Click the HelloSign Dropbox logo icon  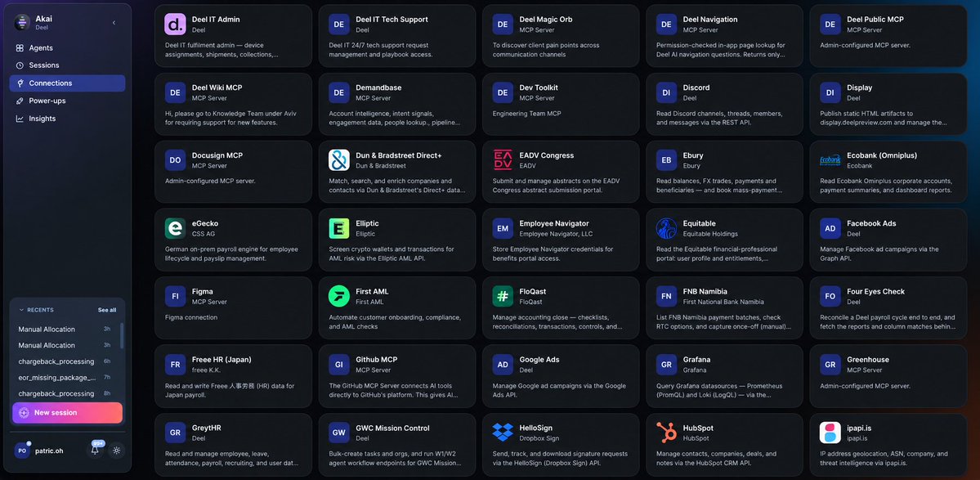coord(503,433)
